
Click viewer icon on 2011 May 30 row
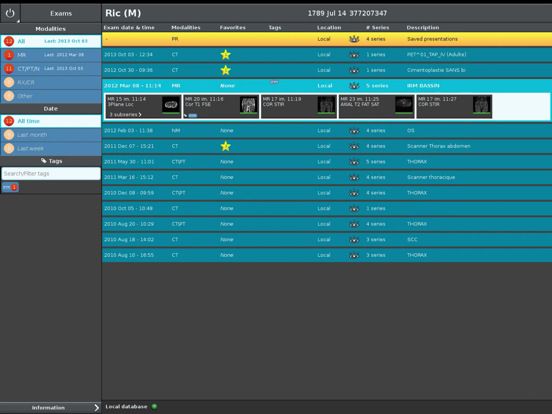[x=354, y=162]
